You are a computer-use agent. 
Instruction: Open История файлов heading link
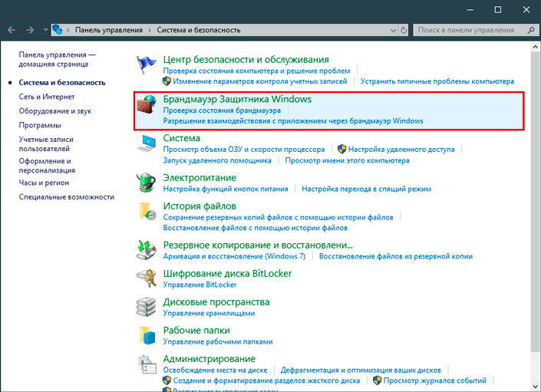pos(200,206)
